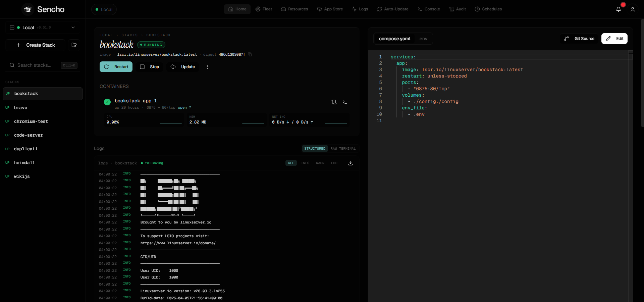644x302 pixels.
Task: Select the code-server stack
Action: pyautogui.click(x=43, y=135)
